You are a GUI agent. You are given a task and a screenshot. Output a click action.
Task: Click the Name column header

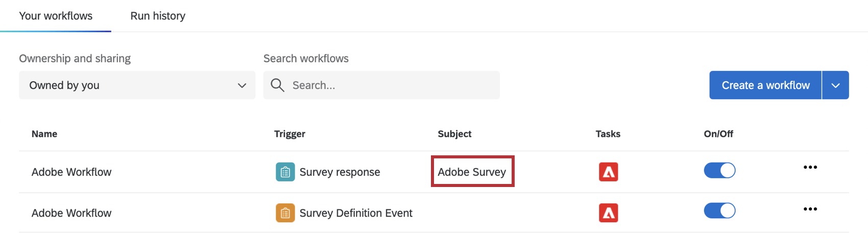(x=44, y=134)
